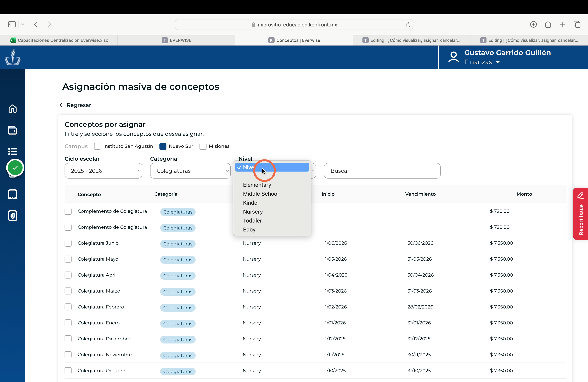
Task: Open the home icon in sidebar
Action: pos(13,109)
